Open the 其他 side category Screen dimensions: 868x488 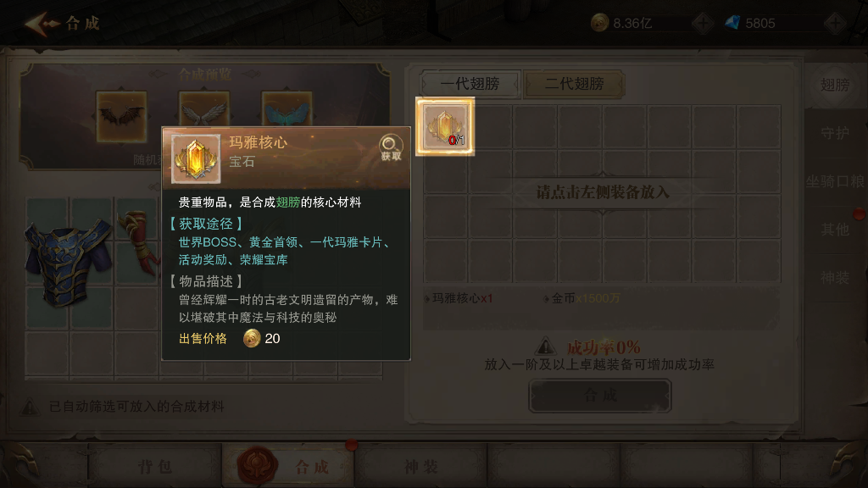tap(835, 230)
